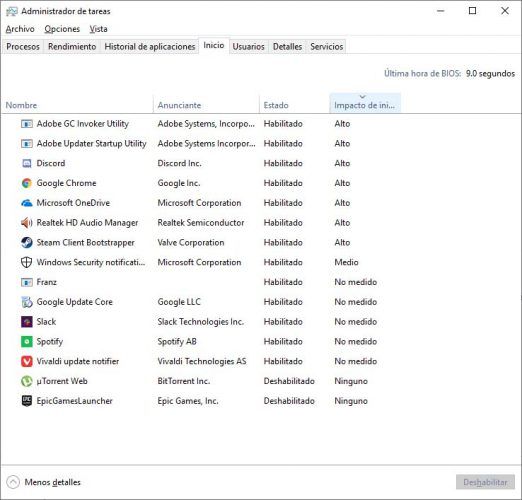This screenshot has width=522, height=500.
Task: Click Habilitado status of Discord
Action: click(x=283, y=163)
